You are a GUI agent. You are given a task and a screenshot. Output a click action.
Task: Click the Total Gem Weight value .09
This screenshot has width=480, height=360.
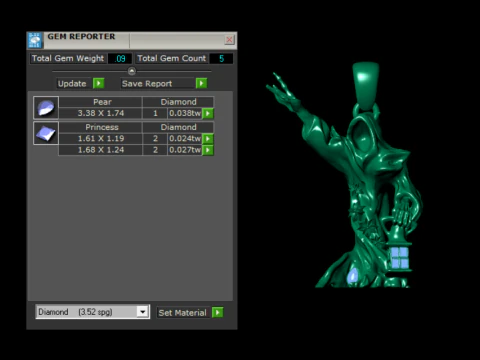[120, 59]
